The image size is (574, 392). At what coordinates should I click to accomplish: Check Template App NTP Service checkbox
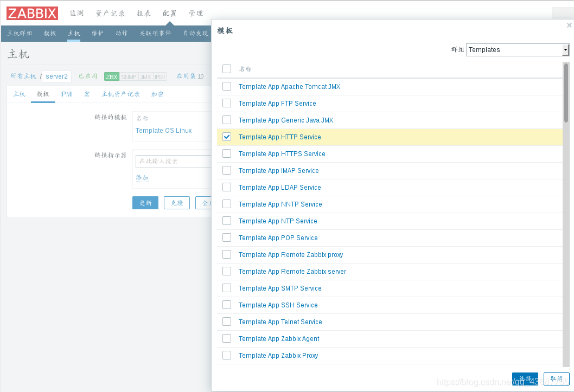227,221
